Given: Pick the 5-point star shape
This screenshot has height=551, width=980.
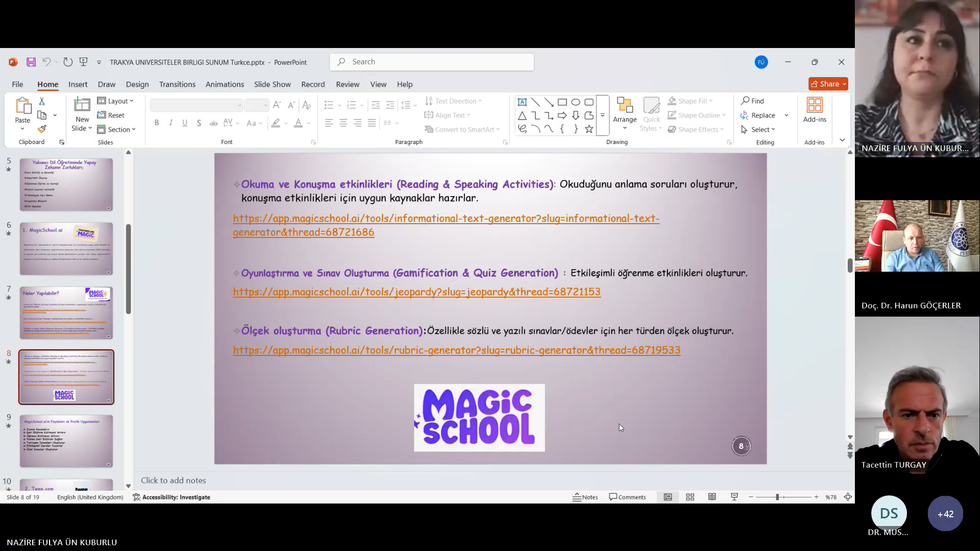Looking at the screenshot, I should (589, 129).
